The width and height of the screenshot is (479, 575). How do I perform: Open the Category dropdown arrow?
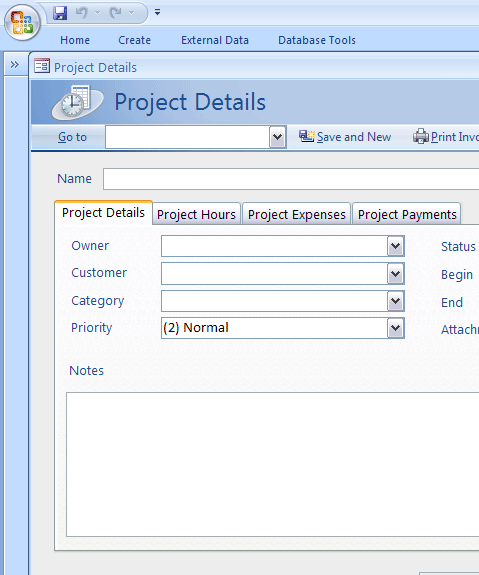point(396,301)
